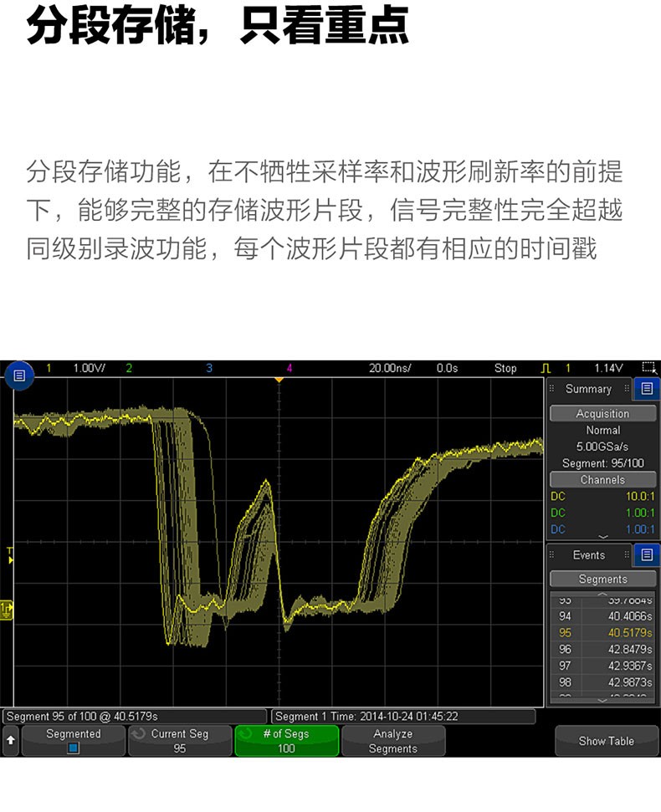Select segment row 94 40.4066s
This screenshot has width=661, height=812.
pyautogui.click(x=602, y=616)
